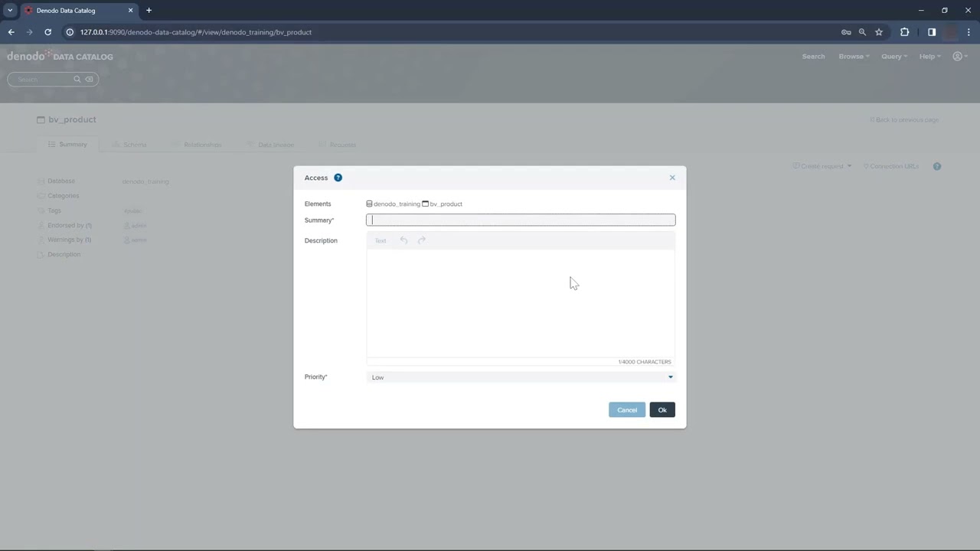Click inside the Description text area
The height and width of the screenshot is (551, 980).
coord(521,303)
